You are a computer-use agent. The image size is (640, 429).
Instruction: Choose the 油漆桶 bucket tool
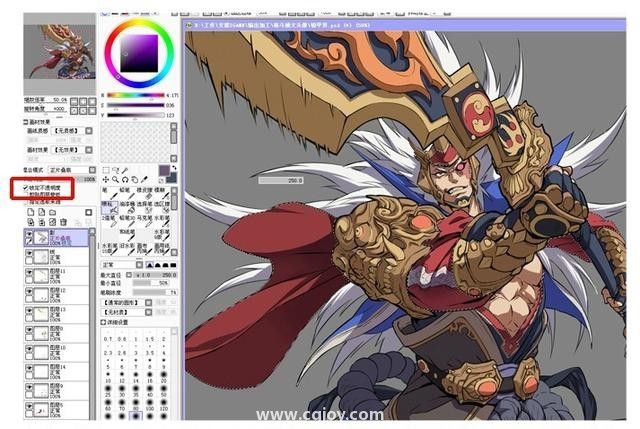click(127, 208)
